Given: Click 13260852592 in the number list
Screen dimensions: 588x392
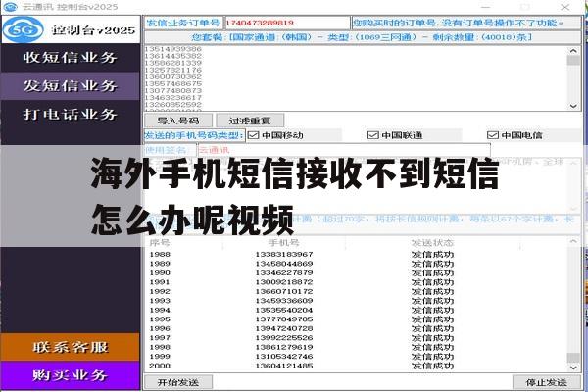Looking at the screenshot, I should 173,104.
